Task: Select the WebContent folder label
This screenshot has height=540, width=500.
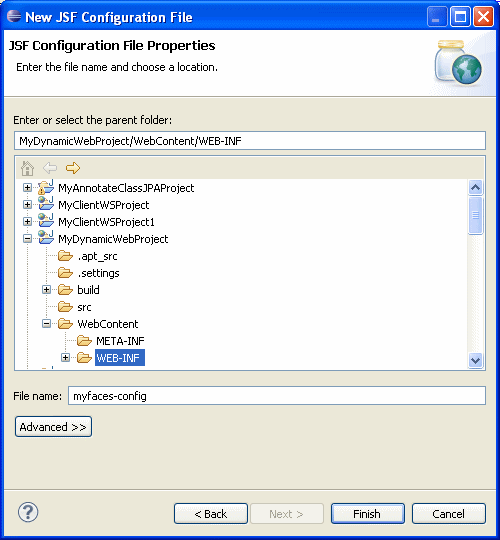Action: click(x=108, y=324)
